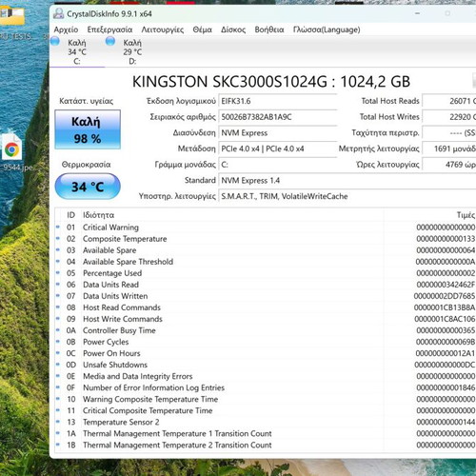Select Thermal Management Temperature 1 Transition Count row

[266, 433]
